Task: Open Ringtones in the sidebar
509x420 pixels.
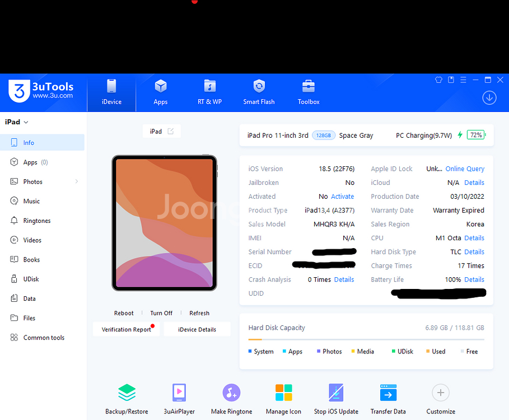Action: click(42, 221)
